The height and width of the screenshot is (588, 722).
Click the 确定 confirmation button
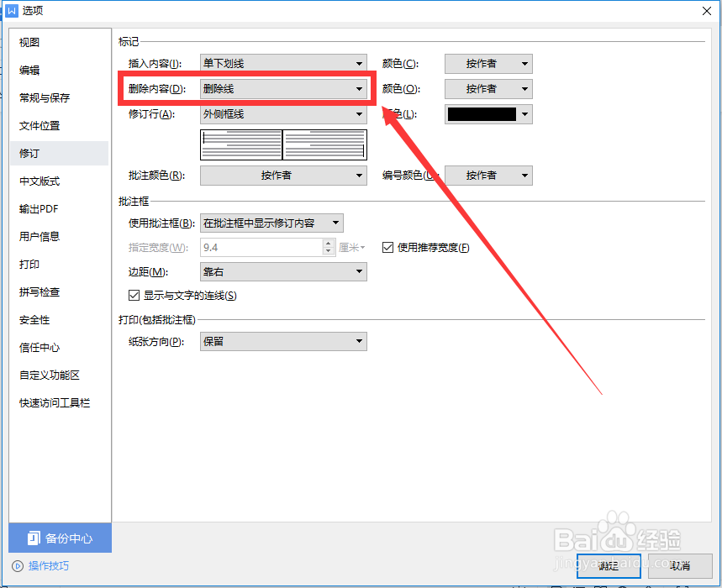click(608, 565)
